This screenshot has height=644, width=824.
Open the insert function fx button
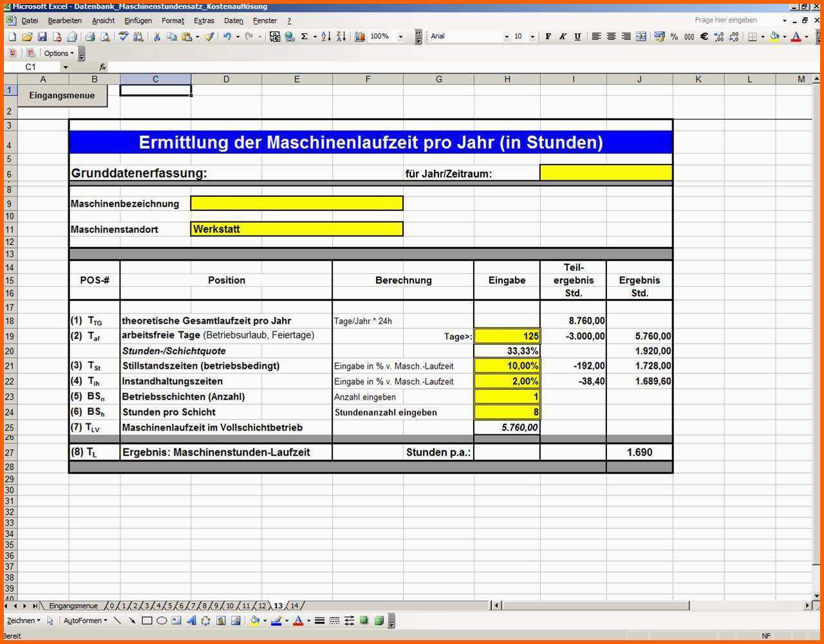[102, 67]
